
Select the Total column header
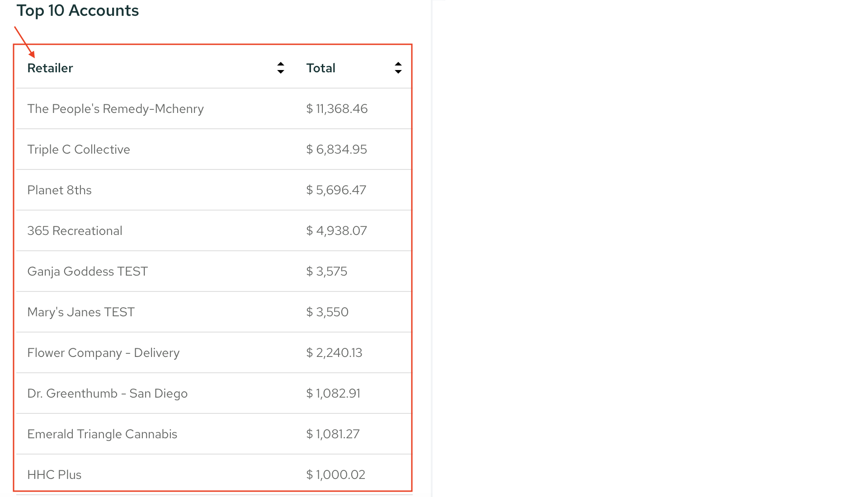point(321,68)
